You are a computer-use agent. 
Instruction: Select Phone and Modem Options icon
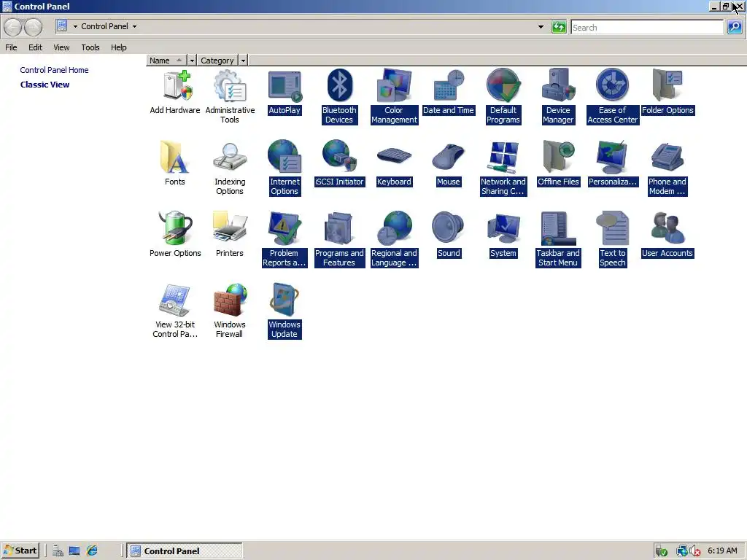click(667, 168)
